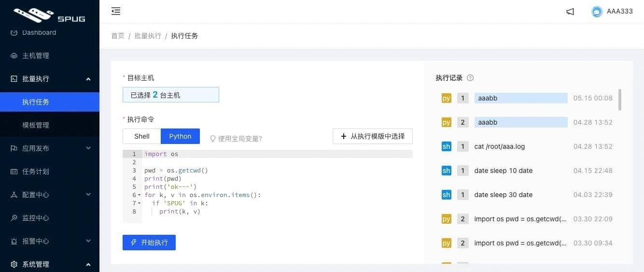Click py badge of 03.30 09:34 record
644x272 pixels.
[x=446, y=243]
